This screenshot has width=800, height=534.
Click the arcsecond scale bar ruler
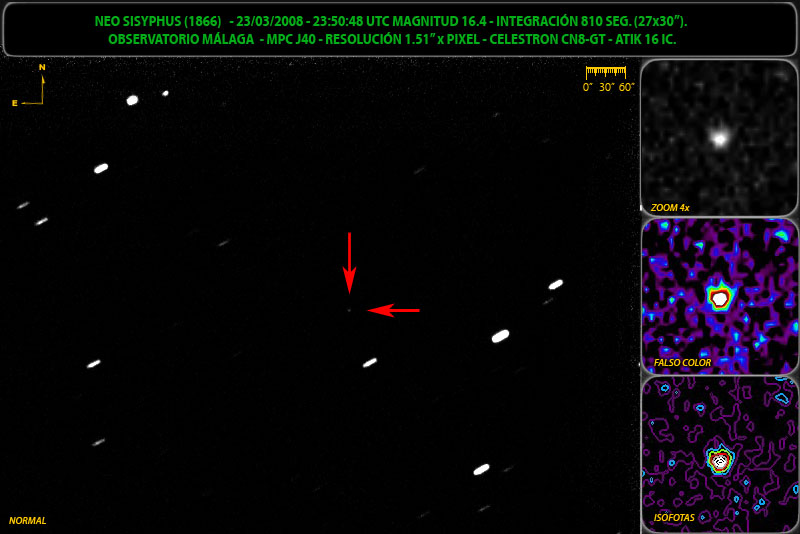coord(606,72)
